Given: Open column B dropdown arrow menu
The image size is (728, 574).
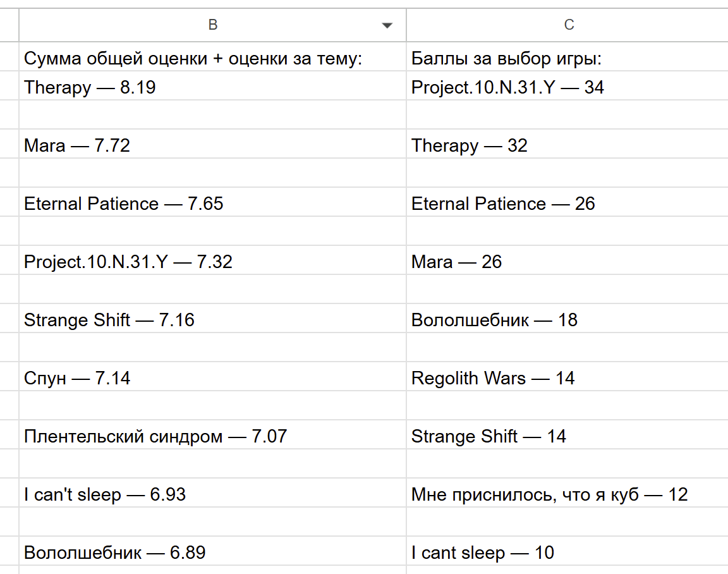Looking at the screenshot, I should coord(387,25).
